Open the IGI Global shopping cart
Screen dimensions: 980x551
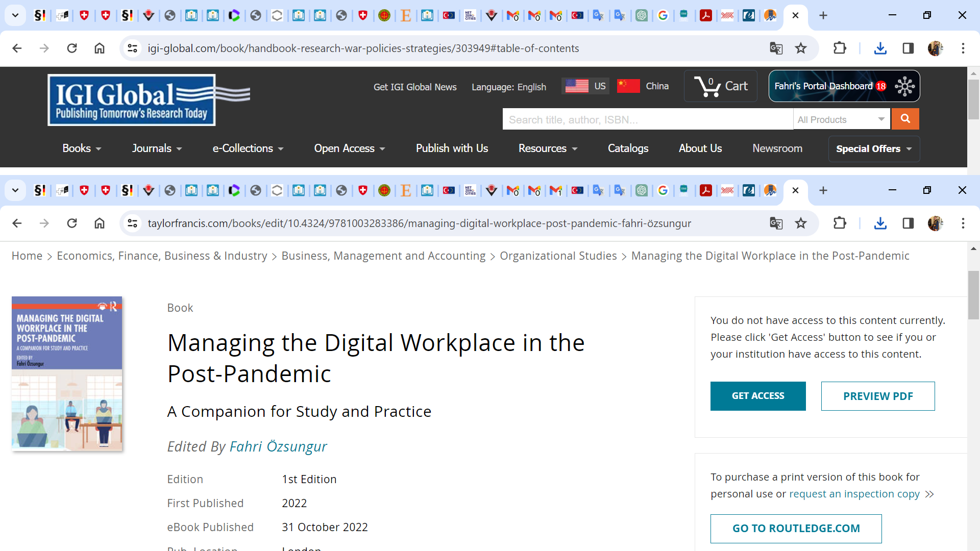click(721, 86)
